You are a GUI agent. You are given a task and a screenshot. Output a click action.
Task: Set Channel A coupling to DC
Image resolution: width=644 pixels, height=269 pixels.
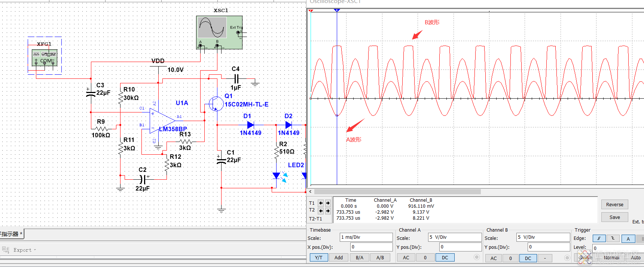[x=445, y=257]
